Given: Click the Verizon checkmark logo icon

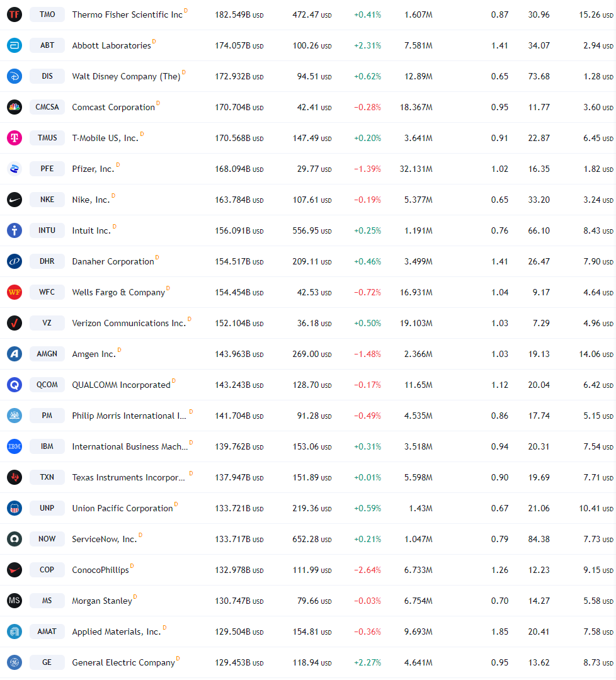Looking at the screenshot, I should 14,322.
